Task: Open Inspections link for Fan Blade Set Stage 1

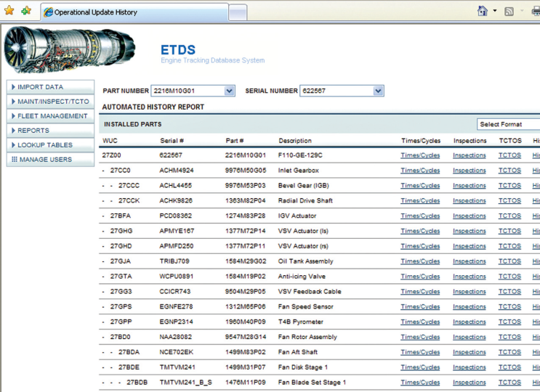Action: [x=470, y=383]
